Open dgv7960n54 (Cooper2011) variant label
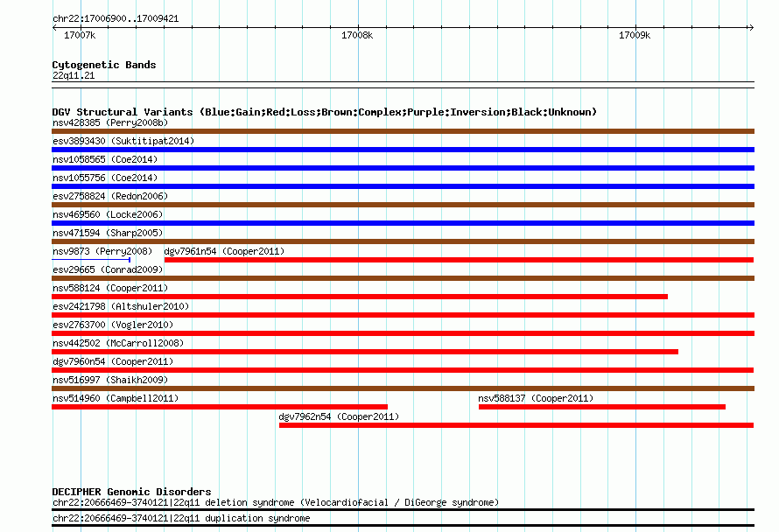779x532 pixels. point(113,361)
